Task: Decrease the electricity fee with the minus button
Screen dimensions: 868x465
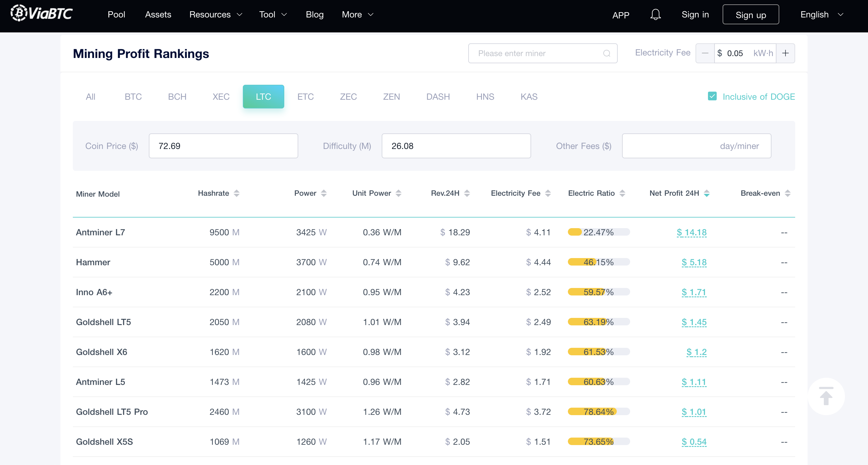Action: (x=705, y=53)
